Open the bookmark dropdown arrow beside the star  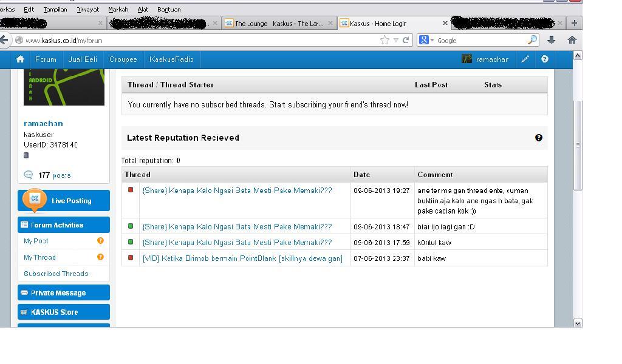tap(395, 40)
